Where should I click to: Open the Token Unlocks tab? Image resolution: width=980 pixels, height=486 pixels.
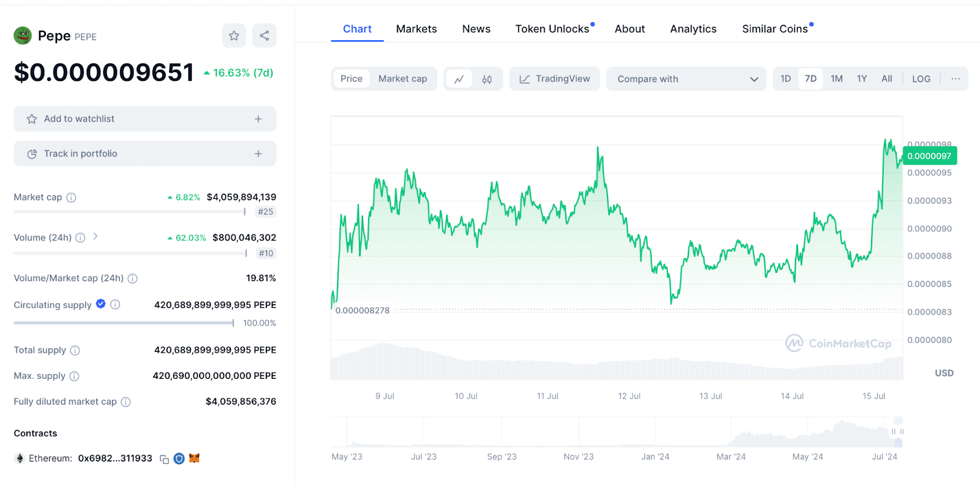[552, 29]
